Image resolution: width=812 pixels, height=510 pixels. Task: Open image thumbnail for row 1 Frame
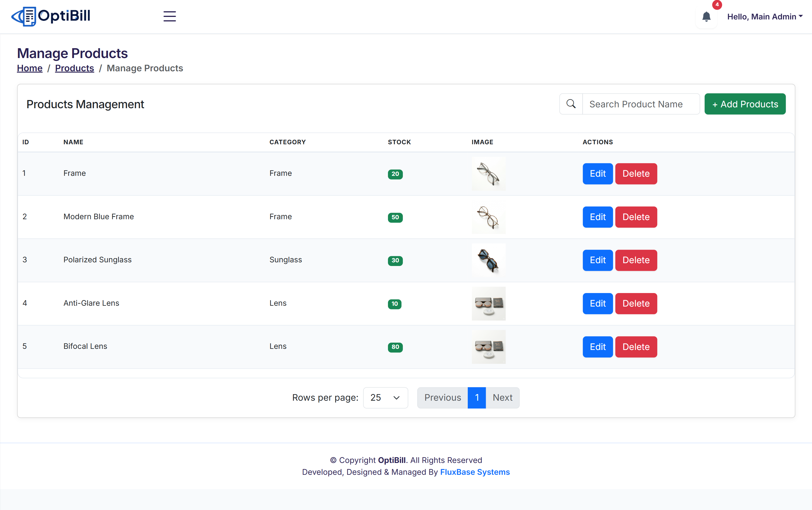coord(489,174)
